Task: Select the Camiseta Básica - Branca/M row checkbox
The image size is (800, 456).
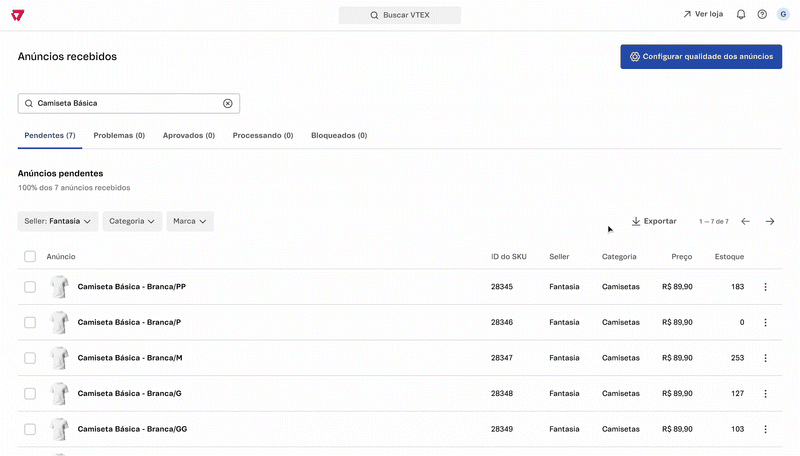Action: tap(30, 358)
